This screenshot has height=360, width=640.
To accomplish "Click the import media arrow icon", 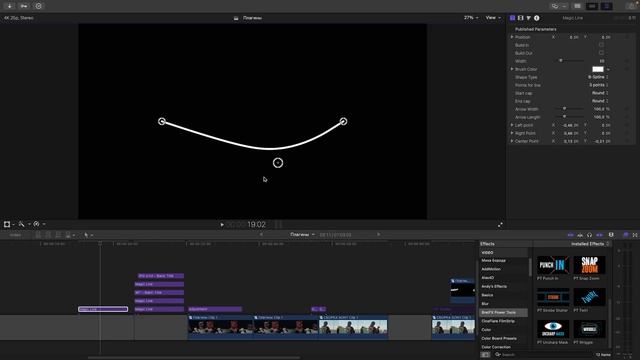I will click(x=9, y=6).
